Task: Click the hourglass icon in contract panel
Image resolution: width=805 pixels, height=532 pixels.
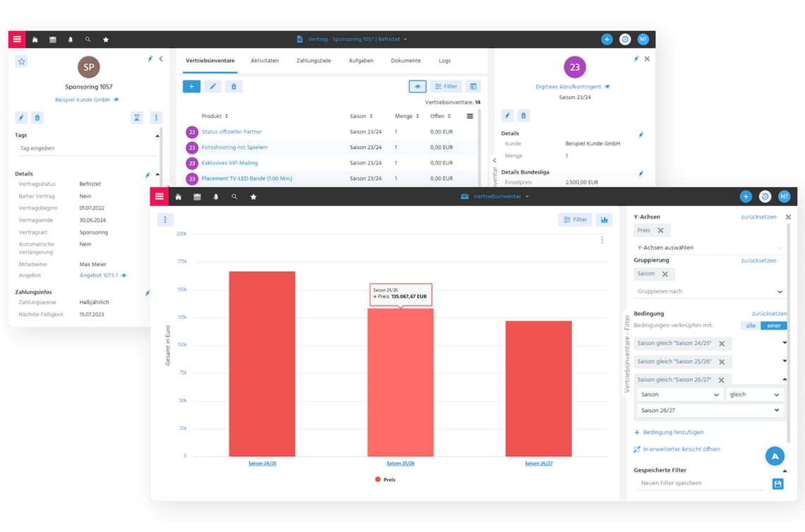Action: (137, 118)
